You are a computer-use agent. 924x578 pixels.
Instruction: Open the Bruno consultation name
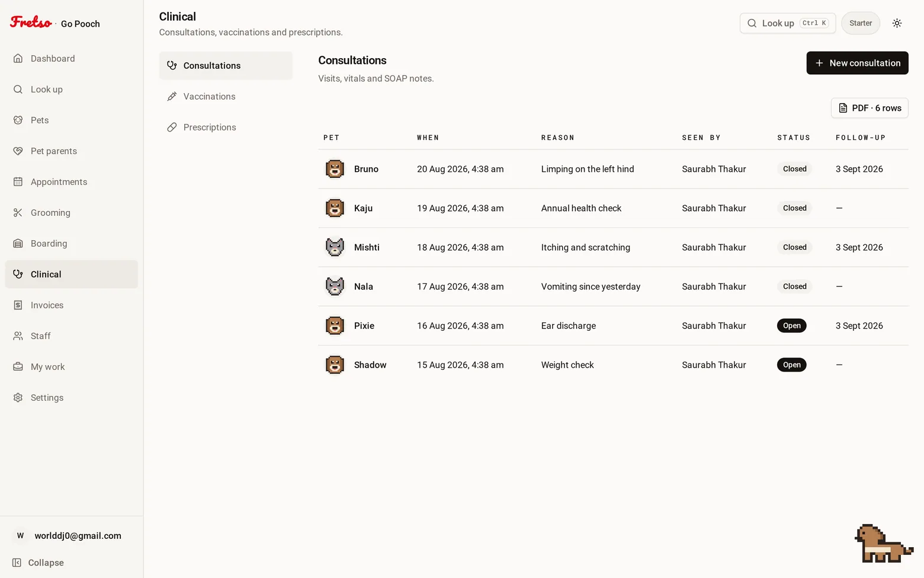coord(366,169)
